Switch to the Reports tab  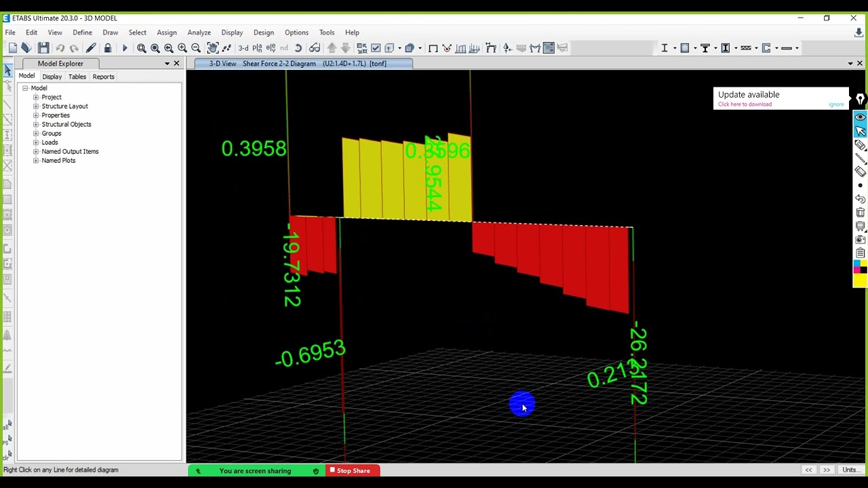click(x=103, y=77)
